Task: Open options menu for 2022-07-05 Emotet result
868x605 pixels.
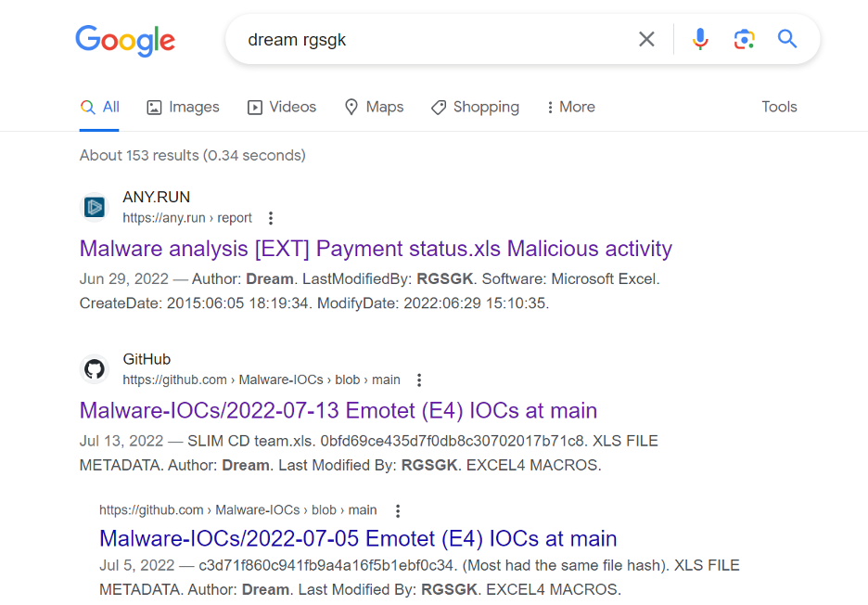Action: [398, 510]
